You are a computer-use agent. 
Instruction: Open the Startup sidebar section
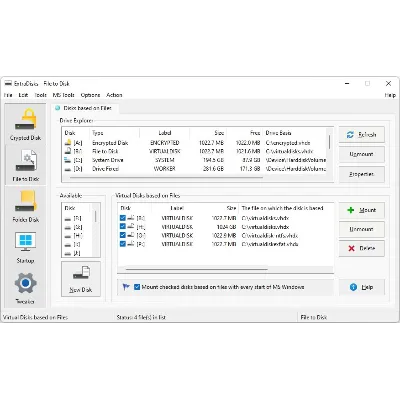[x=25, y=247]
